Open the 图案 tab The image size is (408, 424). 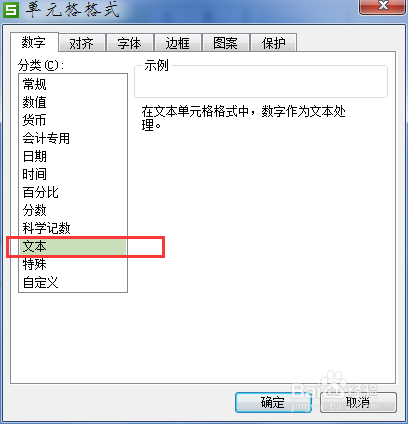pos(226,43)
